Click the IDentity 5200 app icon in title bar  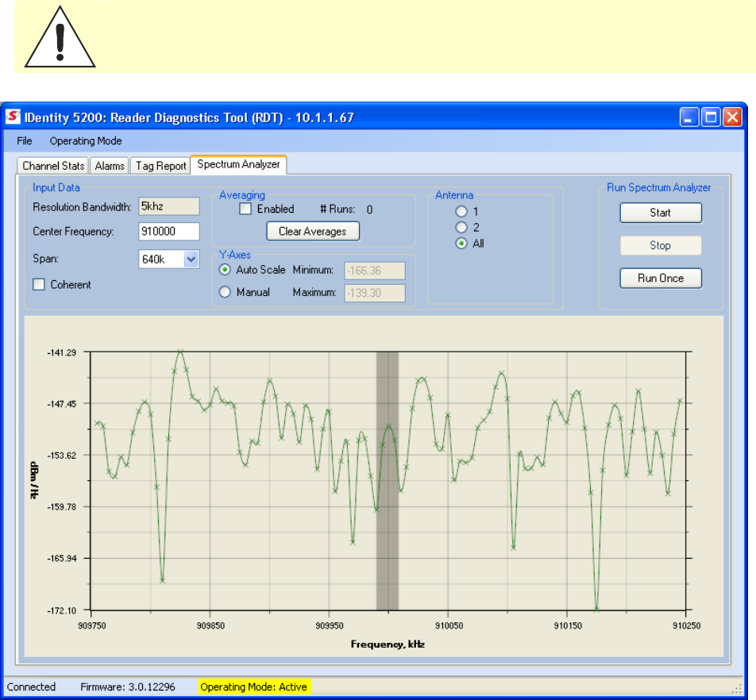[x=13, y=117]
